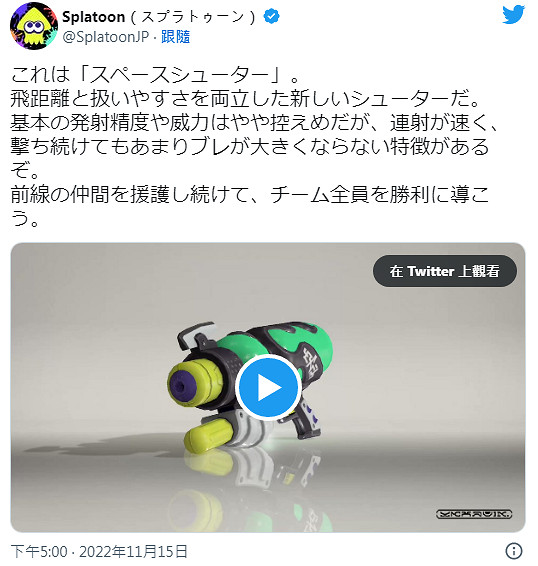This screenshot has height=566, width=538.
Task: Click the blue verified badge
Action: click(272, 17)
